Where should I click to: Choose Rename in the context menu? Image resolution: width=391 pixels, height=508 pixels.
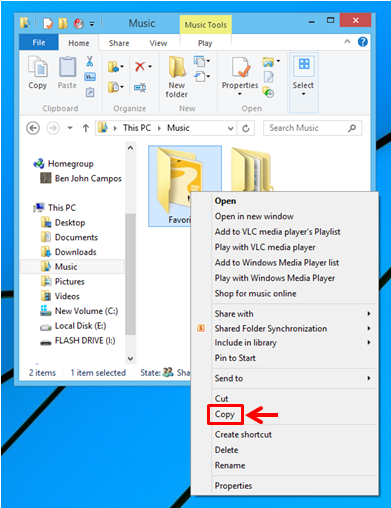coord(230,466)
